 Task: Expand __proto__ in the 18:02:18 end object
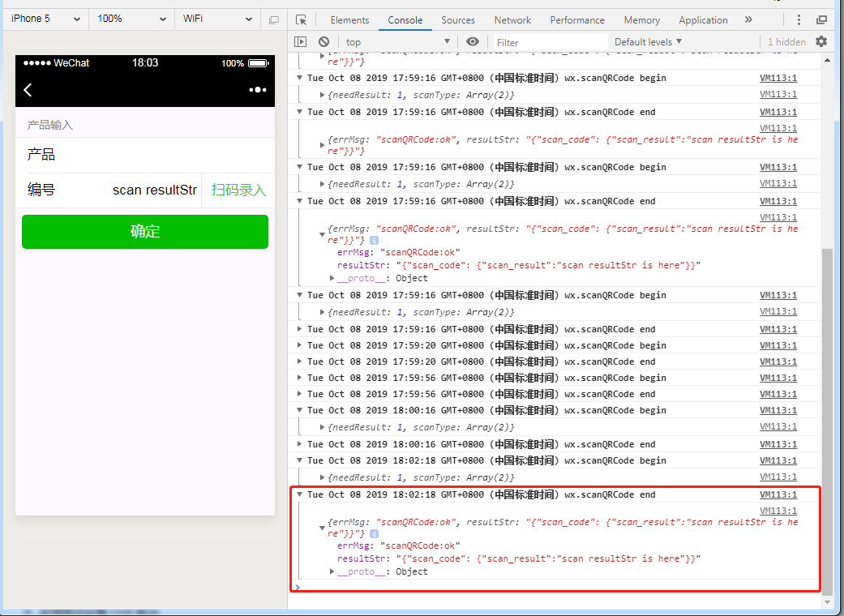(332, 571)
